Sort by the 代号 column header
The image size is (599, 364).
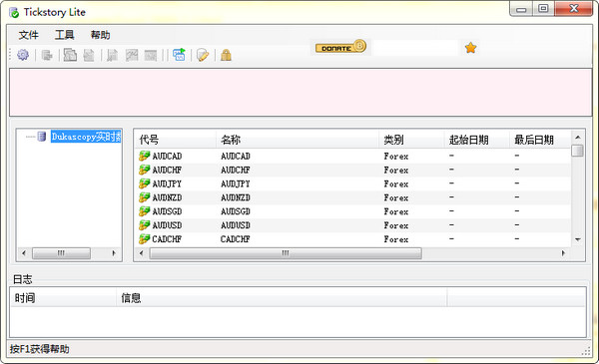(x=176, y=140)
